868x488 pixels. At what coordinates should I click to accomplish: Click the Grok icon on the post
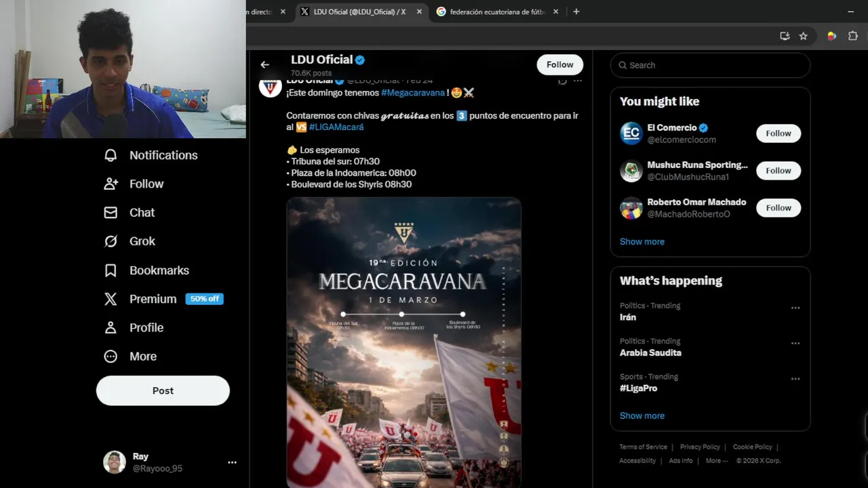[562, 81]
